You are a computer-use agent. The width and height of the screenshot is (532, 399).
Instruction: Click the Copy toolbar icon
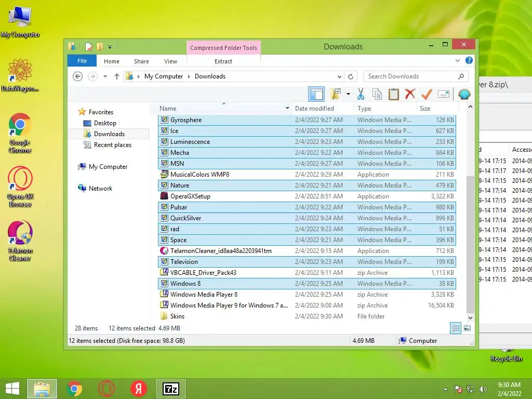click(x=377, y=94)
